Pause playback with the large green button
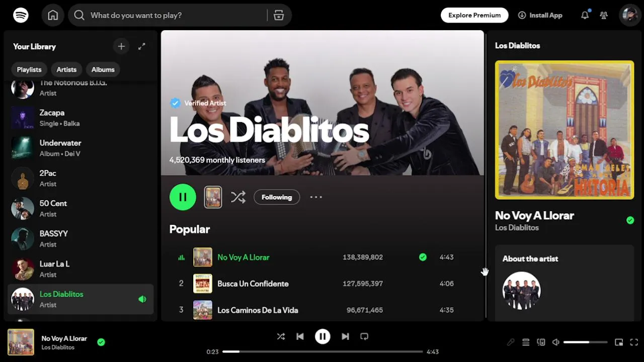This screenshot has width=644, height=362. [x=183, y=197]
